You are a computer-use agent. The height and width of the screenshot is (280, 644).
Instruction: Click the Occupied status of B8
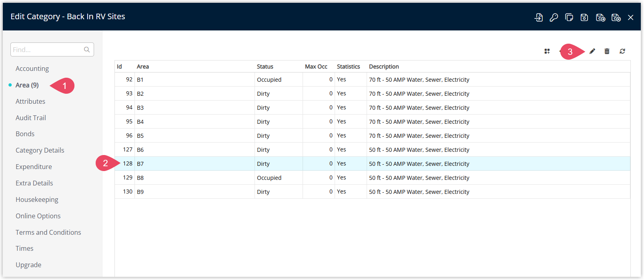tap(269, 178)
